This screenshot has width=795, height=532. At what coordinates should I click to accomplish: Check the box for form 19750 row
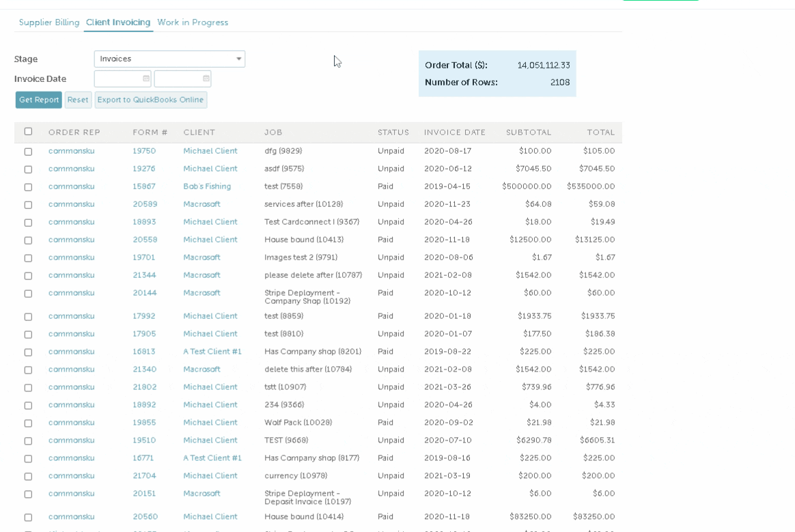[28, 152]
